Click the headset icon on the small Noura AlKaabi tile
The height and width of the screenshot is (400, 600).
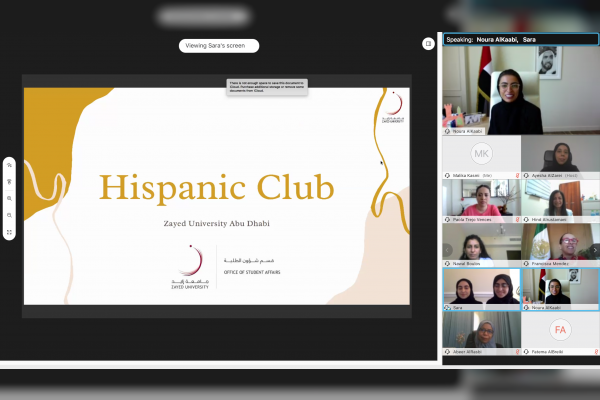(x=526, y=308)
